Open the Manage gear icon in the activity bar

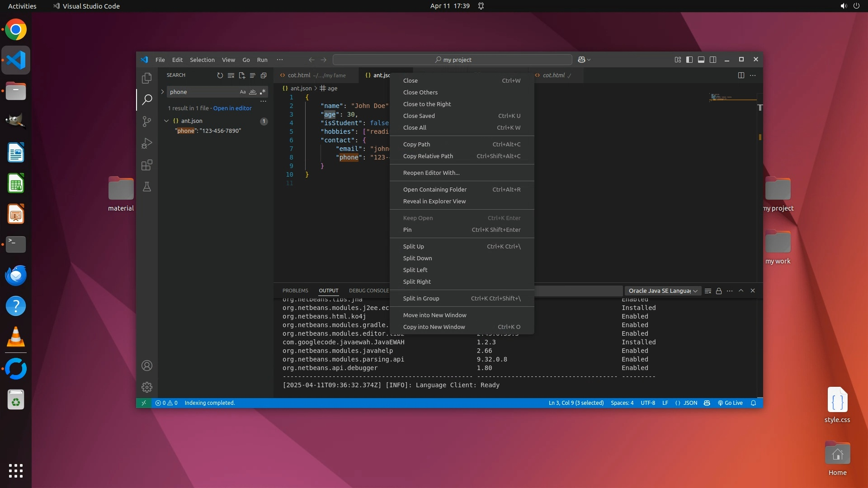(147, 387)
